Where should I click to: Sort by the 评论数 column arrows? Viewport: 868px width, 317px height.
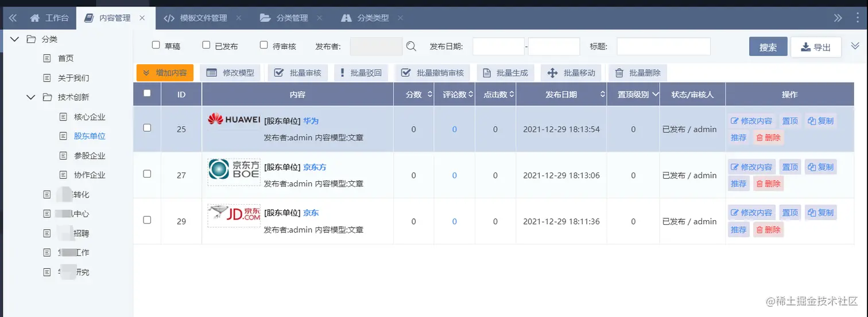471,95
